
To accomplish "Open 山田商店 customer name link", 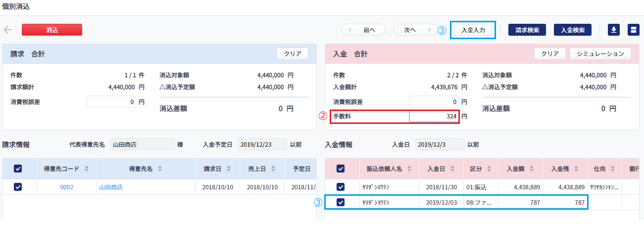I will pyautogui.click(x=111, y=187).
